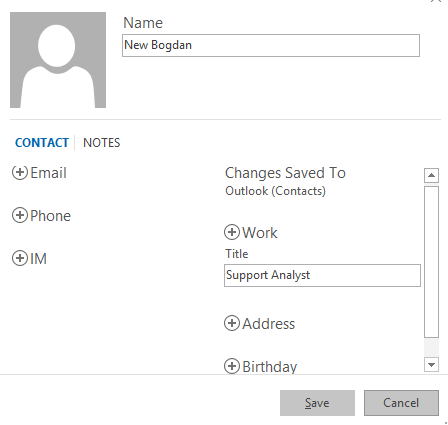This screenshot has height=425, width=448.
Task: Expand the Address section label
Action: pos(269,324)
